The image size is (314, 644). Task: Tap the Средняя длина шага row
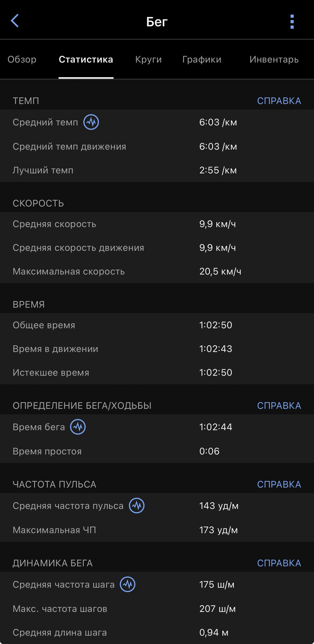(157, 632)
